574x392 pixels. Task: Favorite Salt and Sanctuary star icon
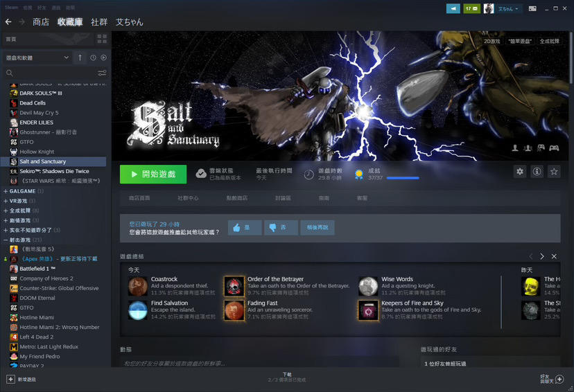(x=554, y=172)
